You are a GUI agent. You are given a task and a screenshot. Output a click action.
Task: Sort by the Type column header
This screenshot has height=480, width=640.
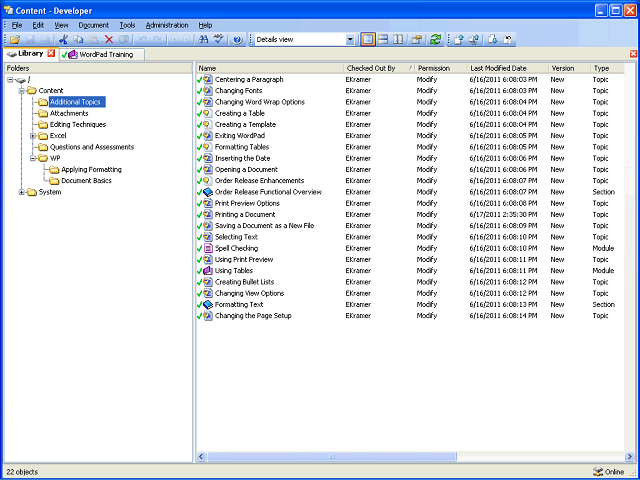point(607,68)
